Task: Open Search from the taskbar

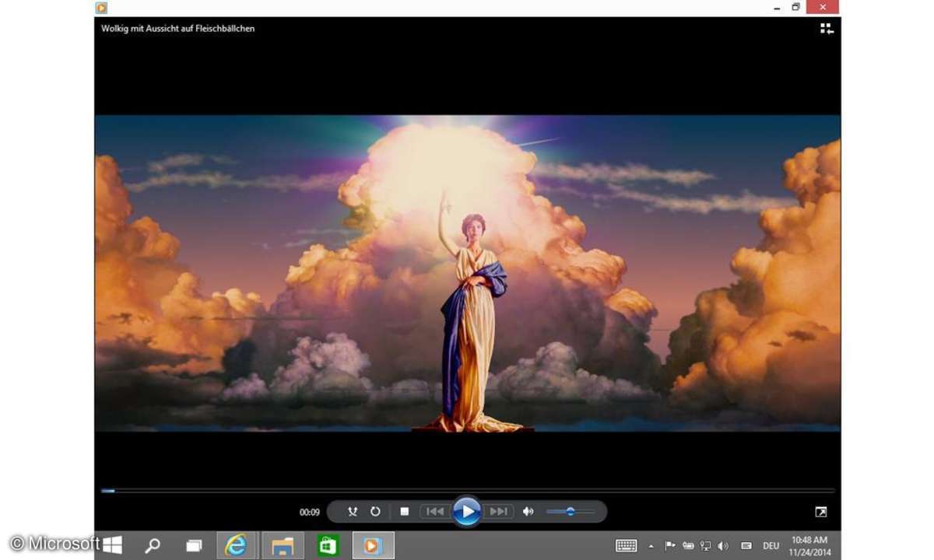Action: click(x=153, y=545)
